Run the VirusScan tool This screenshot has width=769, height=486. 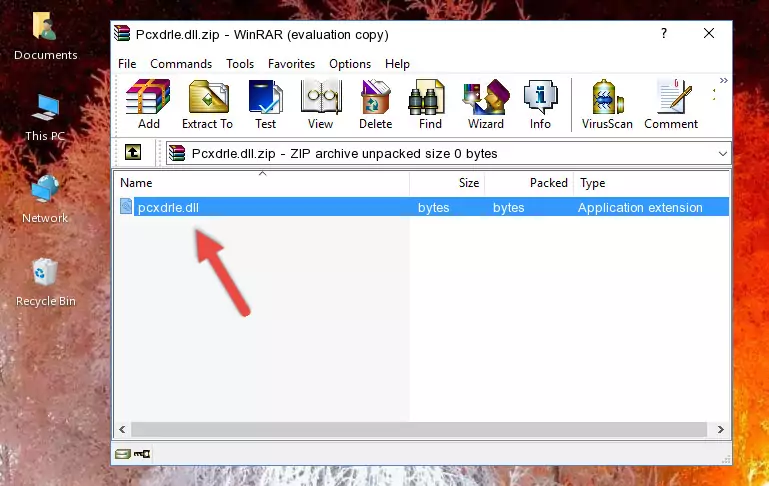click(607, 104)
